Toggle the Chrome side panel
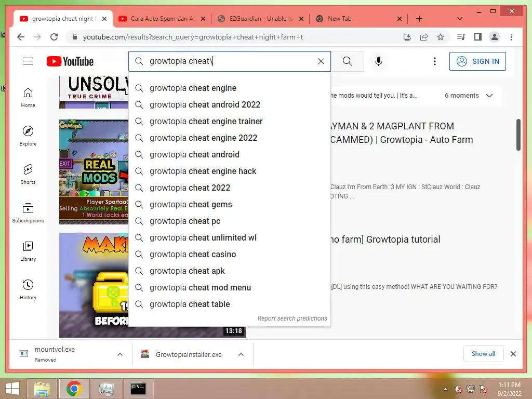532x399 pixels. 478,37
